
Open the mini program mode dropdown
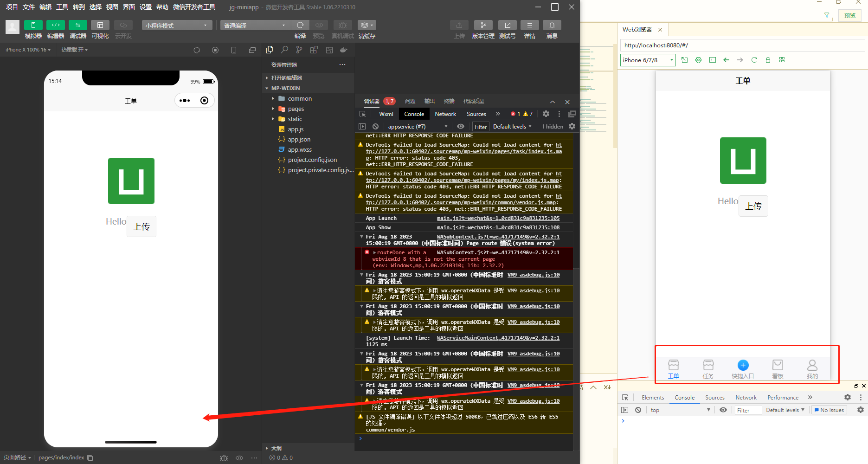click(x=177, y=25)
